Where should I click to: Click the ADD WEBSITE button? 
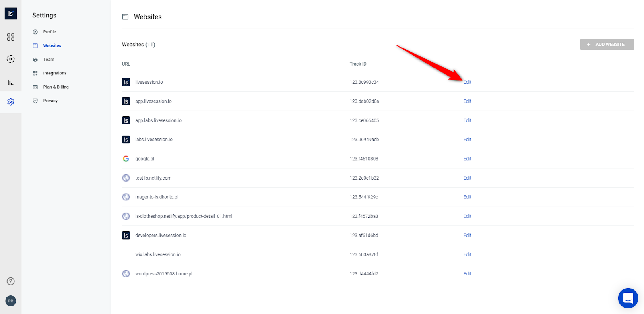click(x=607, y=44)
